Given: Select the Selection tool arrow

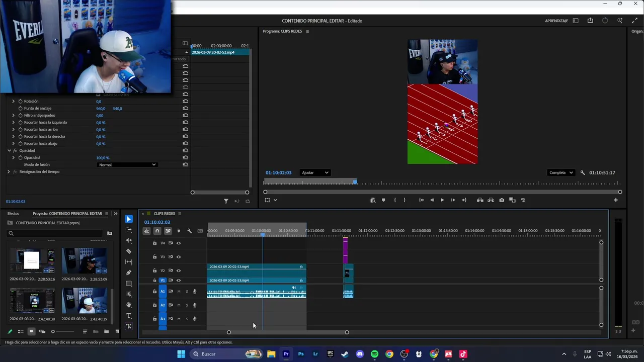Looking at the screenshot, I should pyautogui.click(x=129, y=219).
